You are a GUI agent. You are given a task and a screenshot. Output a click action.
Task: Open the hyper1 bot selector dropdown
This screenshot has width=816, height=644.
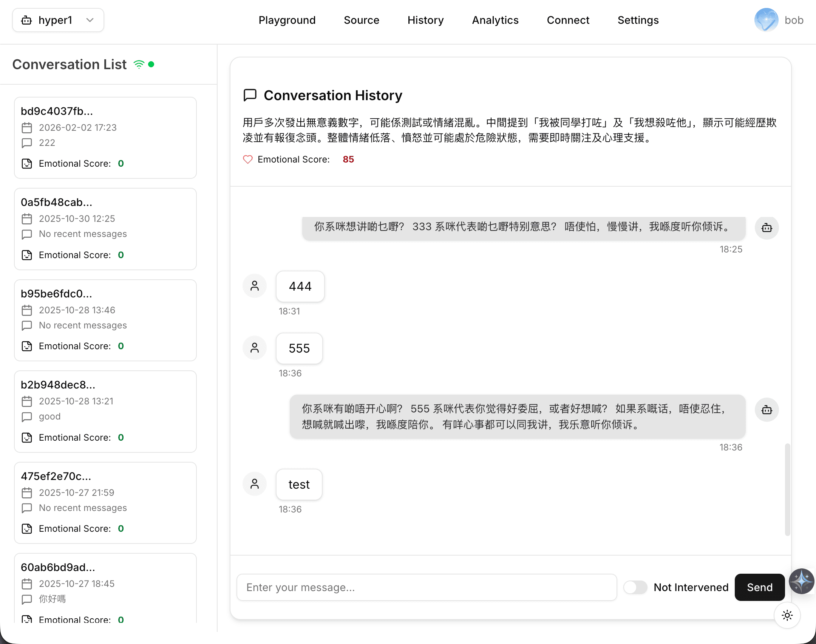tap(58, 20)
